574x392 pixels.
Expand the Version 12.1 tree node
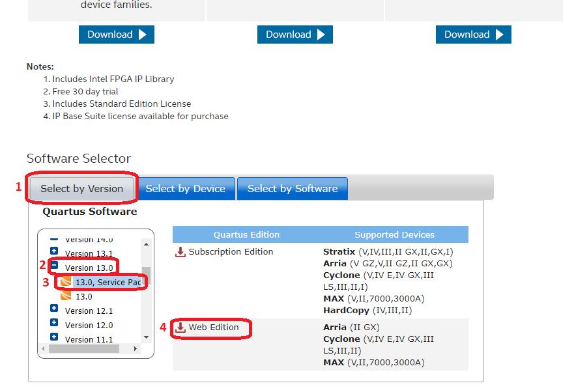pyautogui.click(x=54, y=308)
